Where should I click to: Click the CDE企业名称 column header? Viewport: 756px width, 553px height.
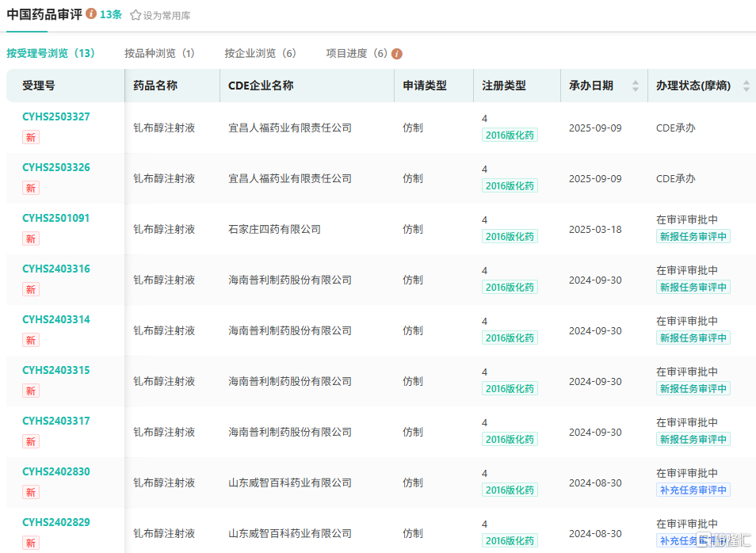[261, 86]
